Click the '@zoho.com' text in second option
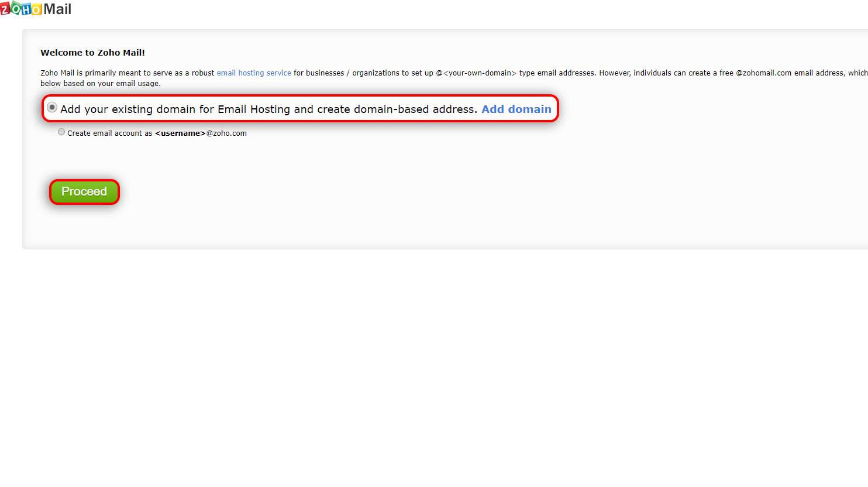This screenshot has width=868, height=487. click(226, 133)
